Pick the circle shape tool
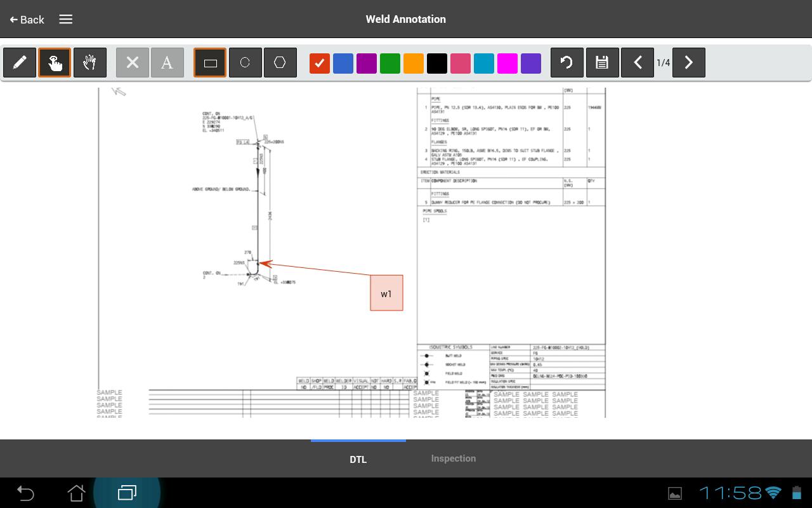The image size is (812, 508). 245,63
